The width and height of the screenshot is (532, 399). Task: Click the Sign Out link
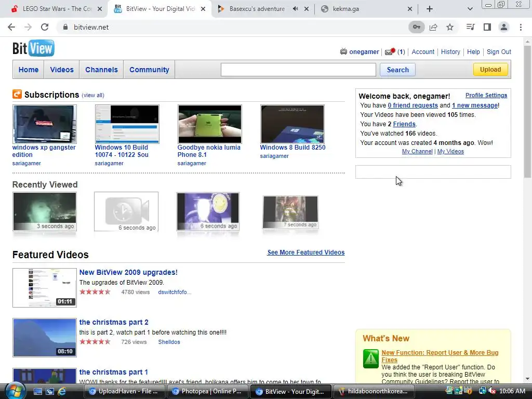click(x=499, y=51)
